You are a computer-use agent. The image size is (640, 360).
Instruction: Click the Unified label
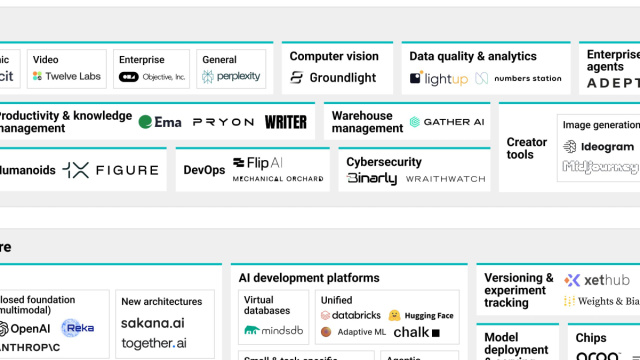point(336,300)
